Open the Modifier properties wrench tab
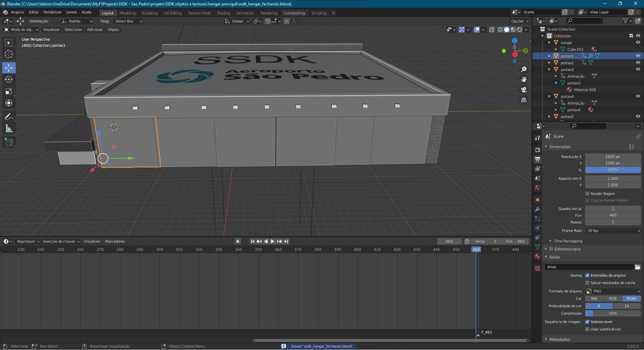Viewport: 644px width, 350px height. pyautogui.click(x=538, y=209)
